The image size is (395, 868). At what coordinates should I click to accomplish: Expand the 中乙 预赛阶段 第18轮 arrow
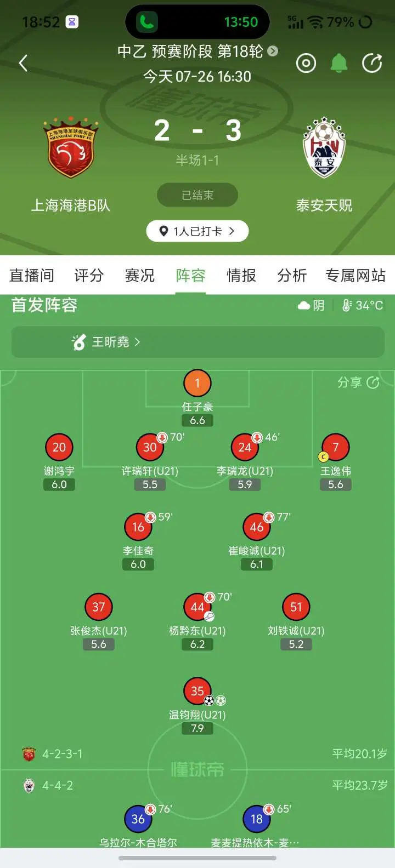click(273, 51)
